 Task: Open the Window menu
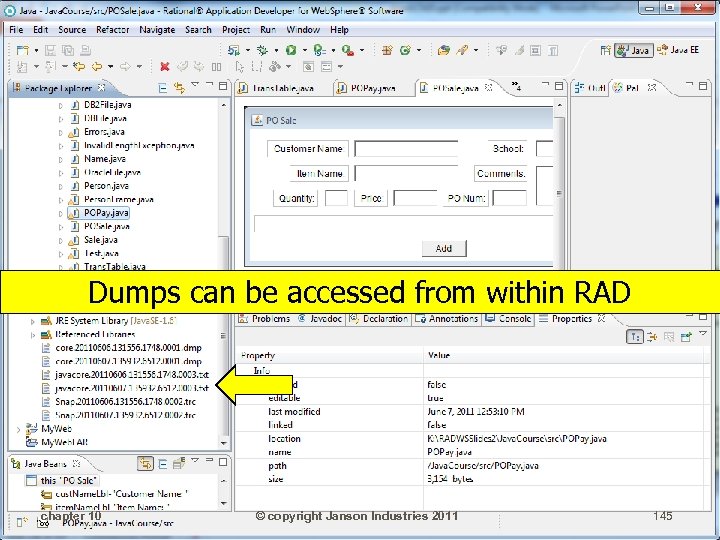(x=303, y=30)
